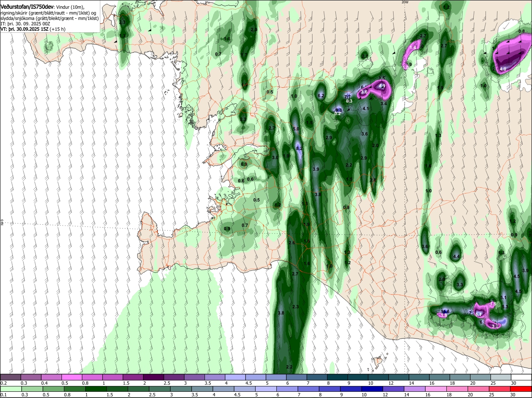Click the '3.0' precipitation value on the map

click(275, 158)
